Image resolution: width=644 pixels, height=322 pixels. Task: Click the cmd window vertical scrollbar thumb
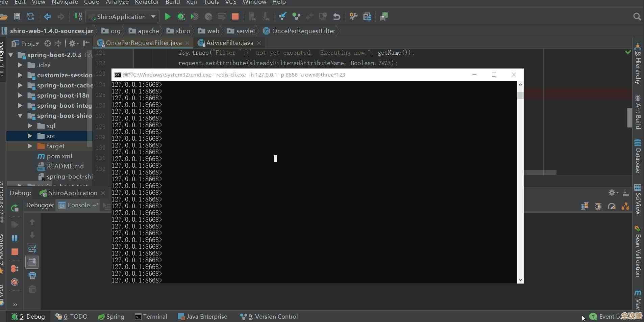point(520,95)
